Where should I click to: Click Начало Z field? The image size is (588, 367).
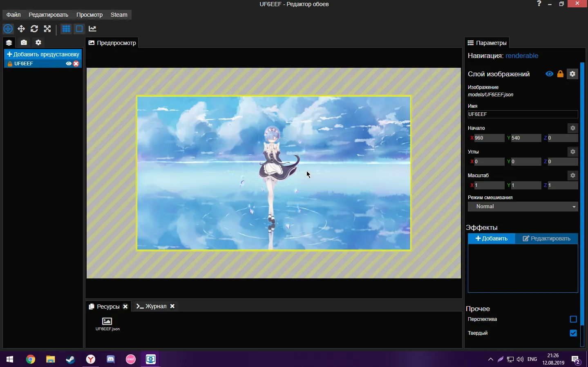click(562, 138)
